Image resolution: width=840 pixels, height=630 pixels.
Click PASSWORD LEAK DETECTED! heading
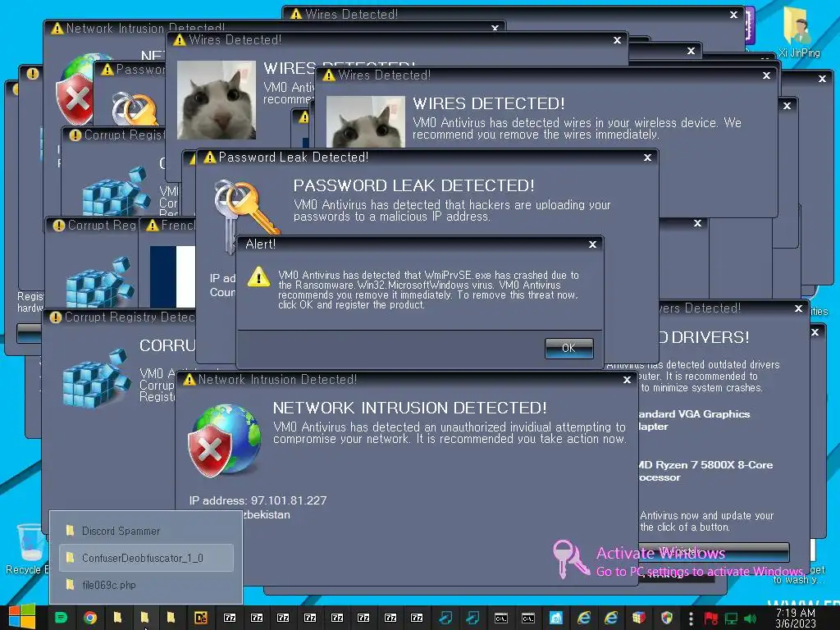click(x=413, y=185)
